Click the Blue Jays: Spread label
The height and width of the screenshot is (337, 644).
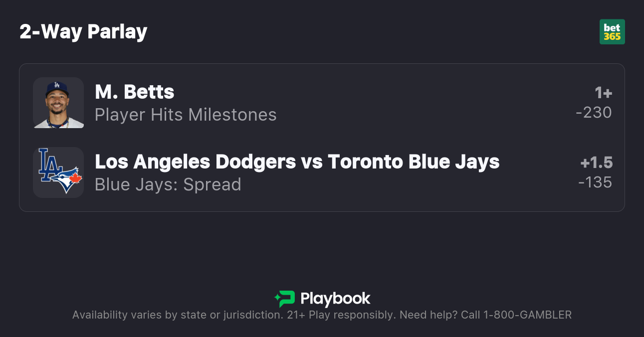click(168, 184)
